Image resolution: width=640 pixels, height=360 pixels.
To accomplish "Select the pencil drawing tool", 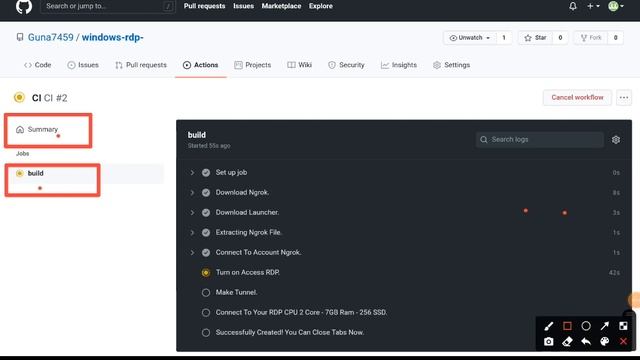I will pos(549,326).
